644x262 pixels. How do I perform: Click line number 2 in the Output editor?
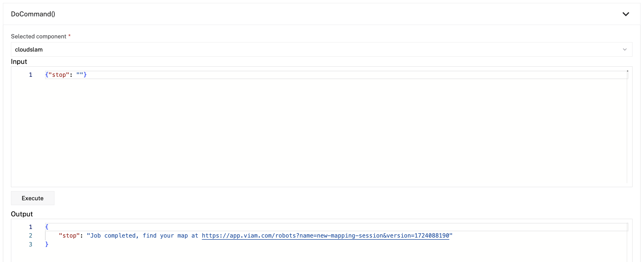click(x=30, y=236)
